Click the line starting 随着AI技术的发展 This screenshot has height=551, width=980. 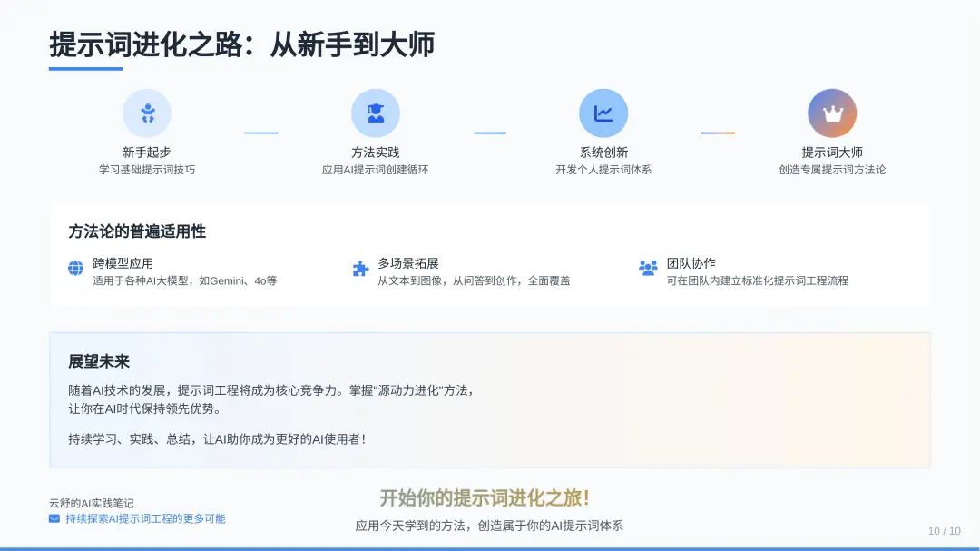[x=273, y=390]
